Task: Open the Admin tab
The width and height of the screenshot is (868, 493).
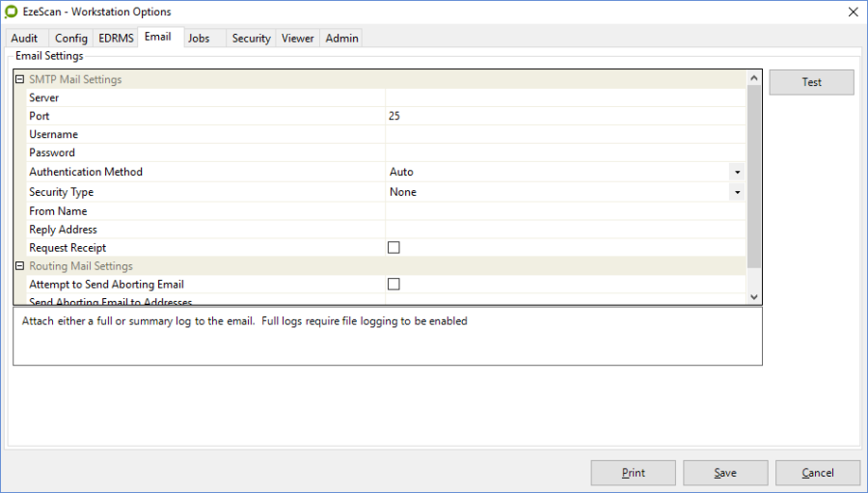Action: (x=341, y=39)
